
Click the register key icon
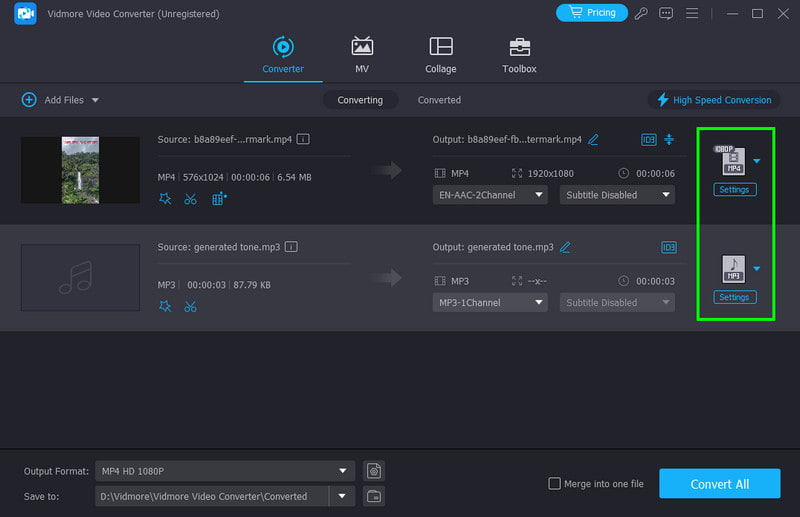(x=641, y=13)
